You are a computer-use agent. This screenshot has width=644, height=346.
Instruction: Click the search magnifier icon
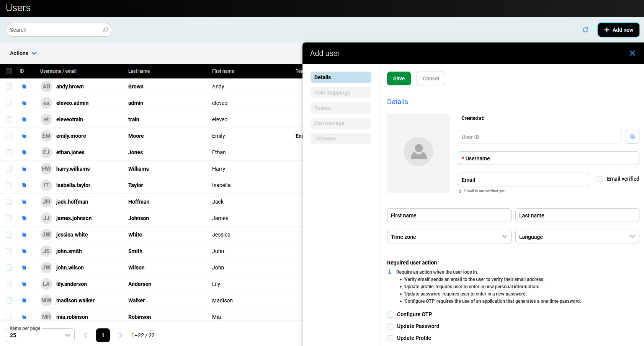pyautogui.click(x=105, y=30)
